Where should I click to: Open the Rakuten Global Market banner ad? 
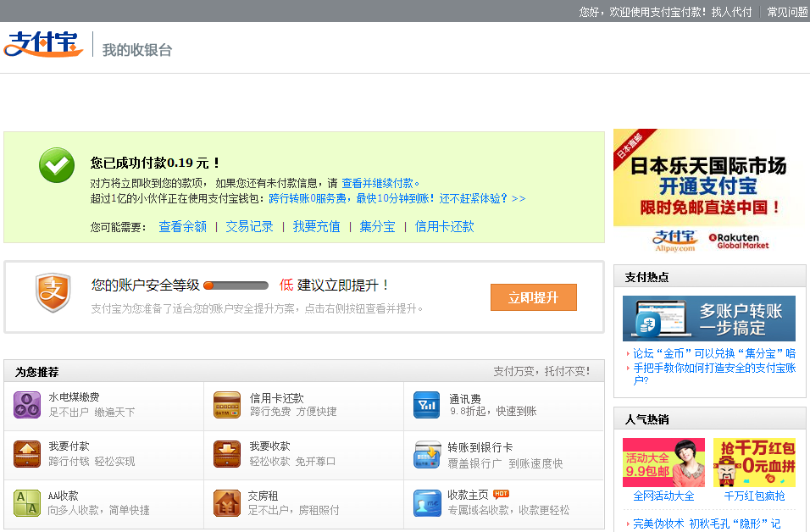tap(710, 191)
